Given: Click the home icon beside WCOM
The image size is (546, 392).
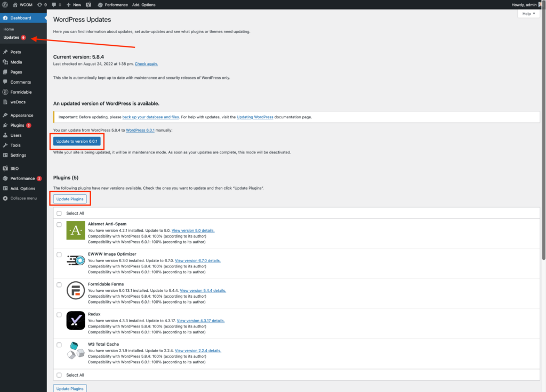Looking at the screenshot, I should (15, 4).
